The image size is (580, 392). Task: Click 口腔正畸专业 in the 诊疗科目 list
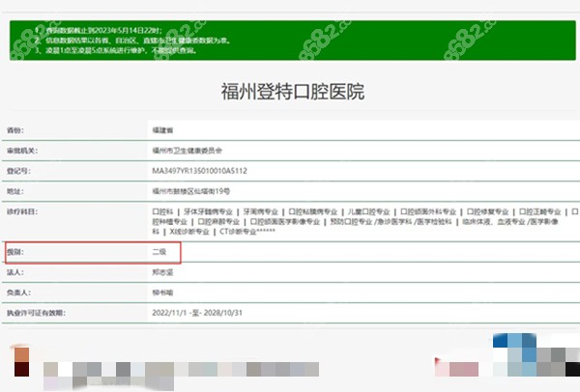540,211
